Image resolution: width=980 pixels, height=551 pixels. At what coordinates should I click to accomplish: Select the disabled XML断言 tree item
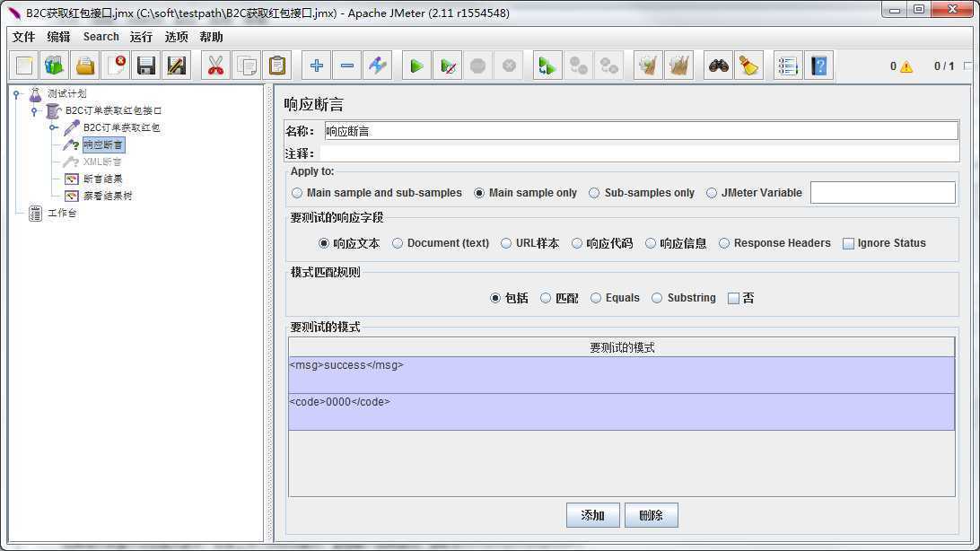coord(102,162)
